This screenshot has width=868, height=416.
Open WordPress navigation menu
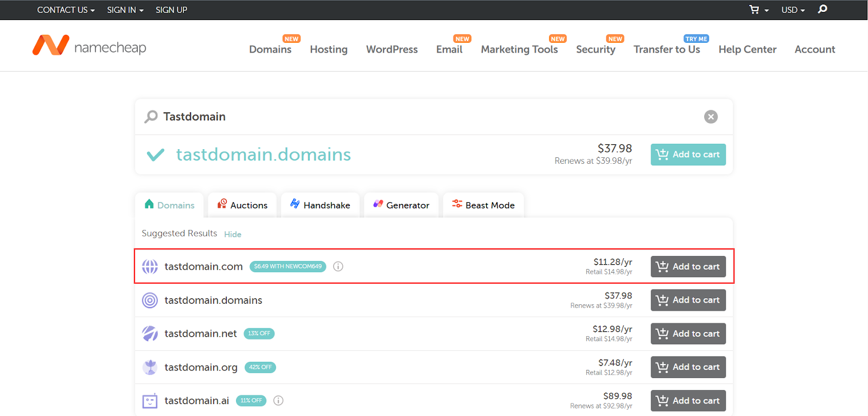[x=392, y=49]
